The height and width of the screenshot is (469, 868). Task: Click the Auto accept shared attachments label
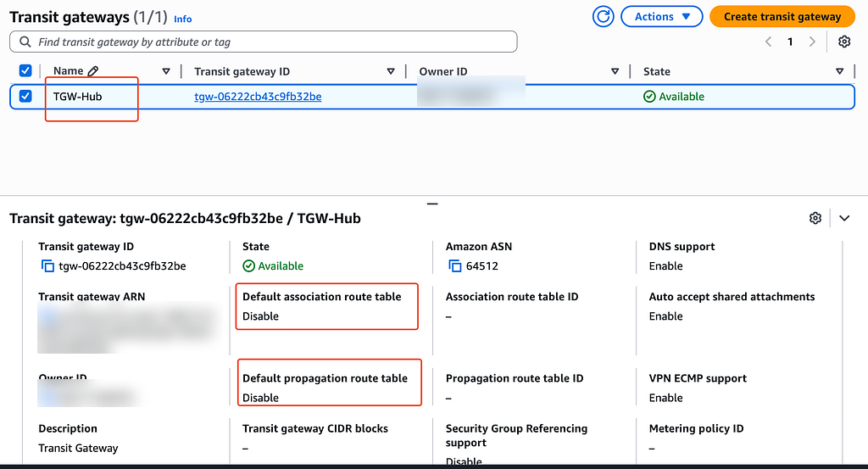(x=732, y=297)
